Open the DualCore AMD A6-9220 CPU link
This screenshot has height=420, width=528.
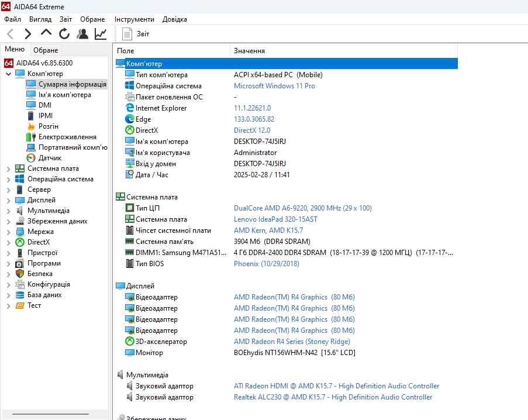tap(303, 208)
